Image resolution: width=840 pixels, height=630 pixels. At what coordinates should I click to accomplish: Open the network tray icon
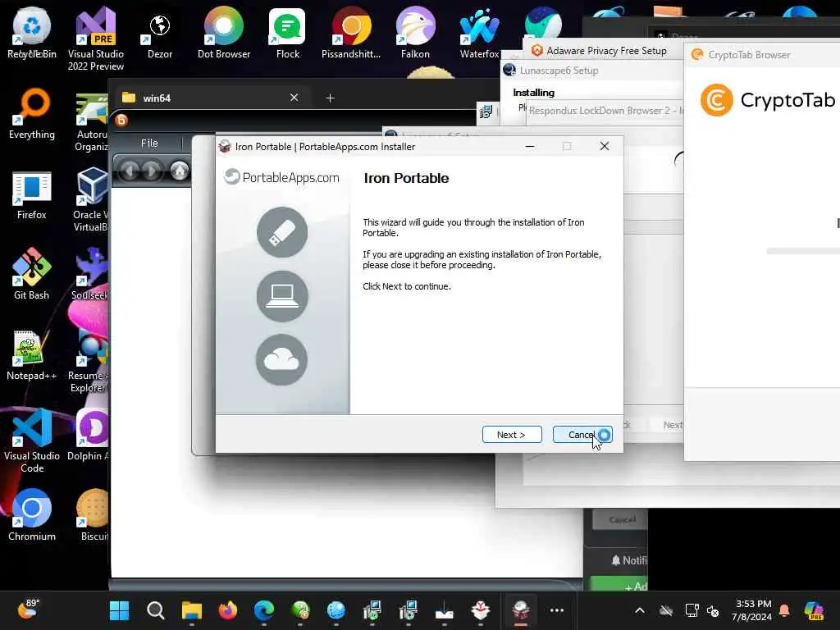692,610
